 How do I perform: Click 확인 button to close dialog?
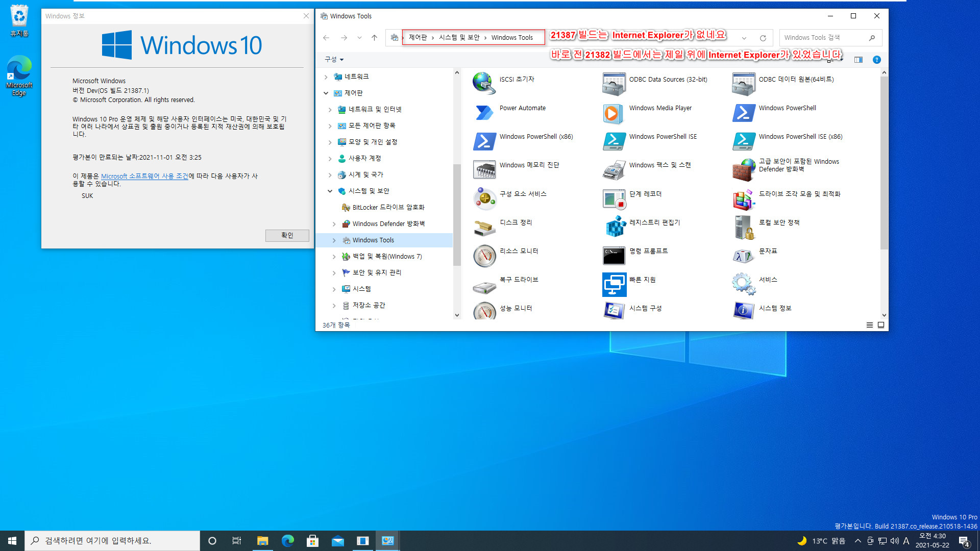[x=287, y=235]
